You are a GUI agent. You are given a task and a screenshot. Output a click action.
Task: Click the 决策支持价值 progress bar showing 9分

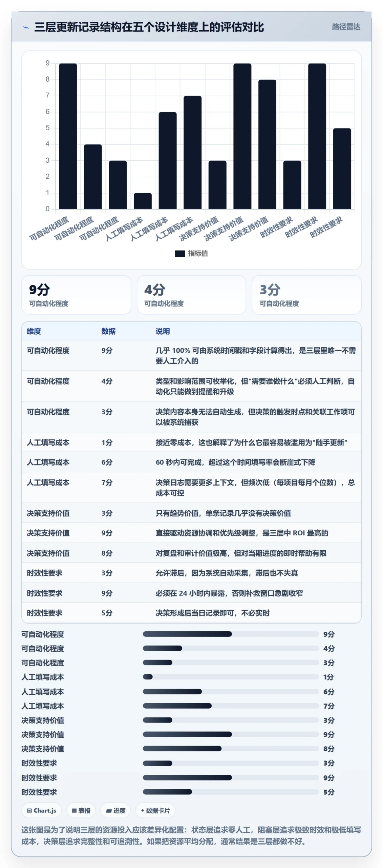coord(231,734)
